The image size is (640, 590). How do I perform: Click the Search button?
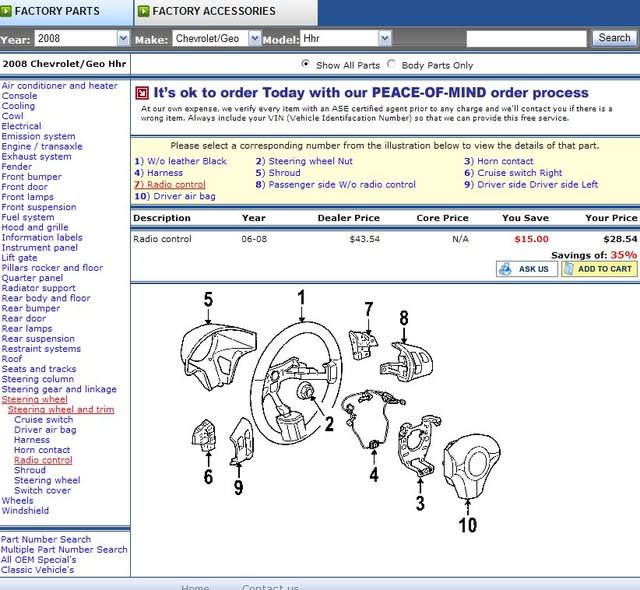coord(614,38)
